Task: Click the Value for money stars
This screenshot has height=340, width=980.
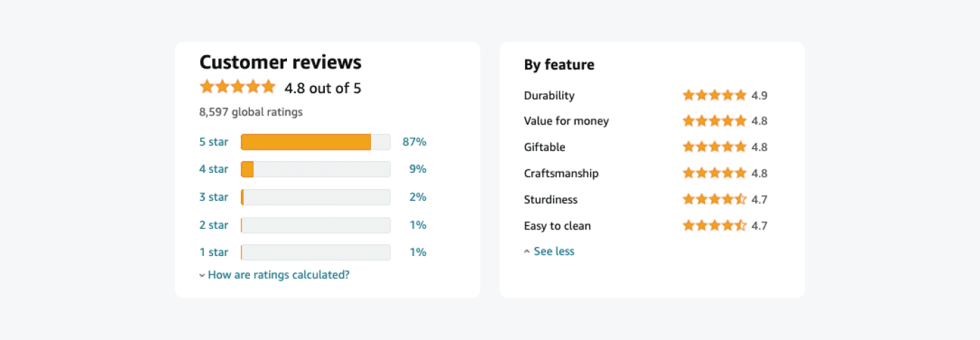Action: point(715,121)
